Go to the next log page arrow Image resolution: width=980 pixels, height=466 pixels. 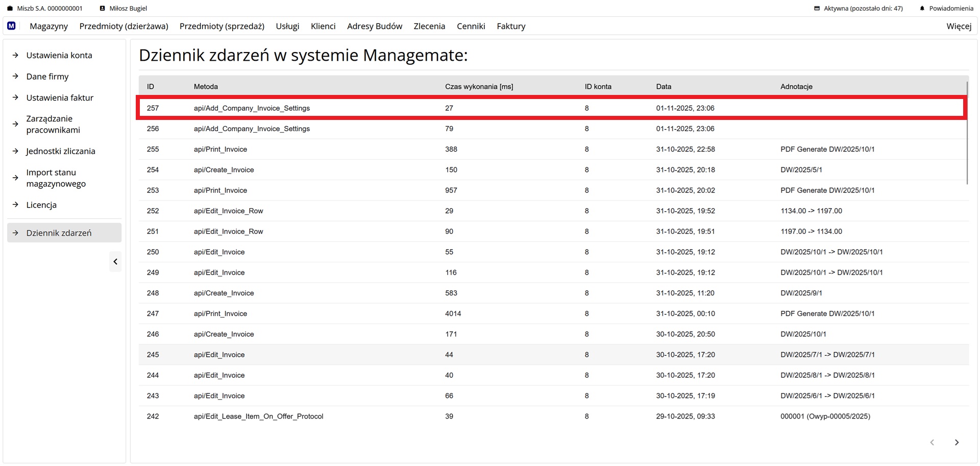pos(957,443)
